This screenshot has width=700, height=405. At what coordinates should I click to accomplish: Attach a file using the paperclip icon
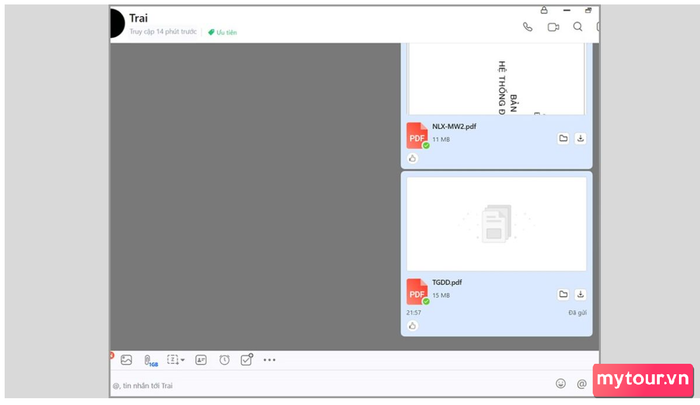[149, 360]
